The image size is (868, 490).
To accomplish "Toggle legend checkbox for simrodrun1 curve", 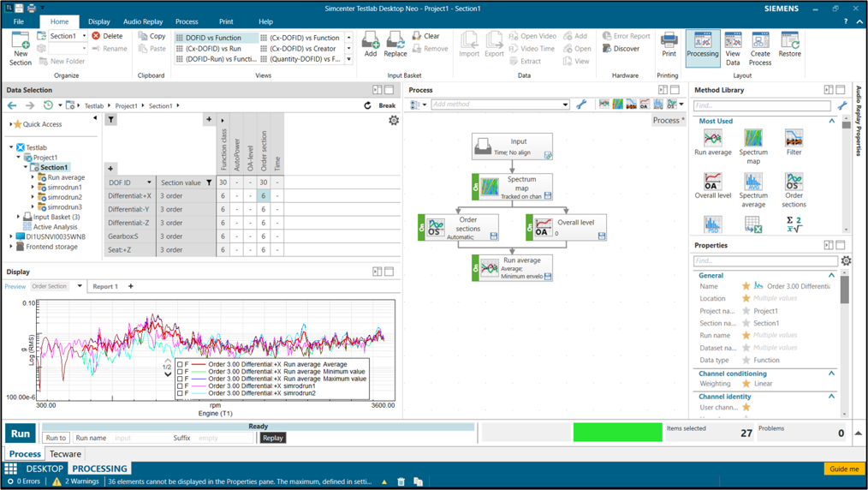I will coord(180,385).
